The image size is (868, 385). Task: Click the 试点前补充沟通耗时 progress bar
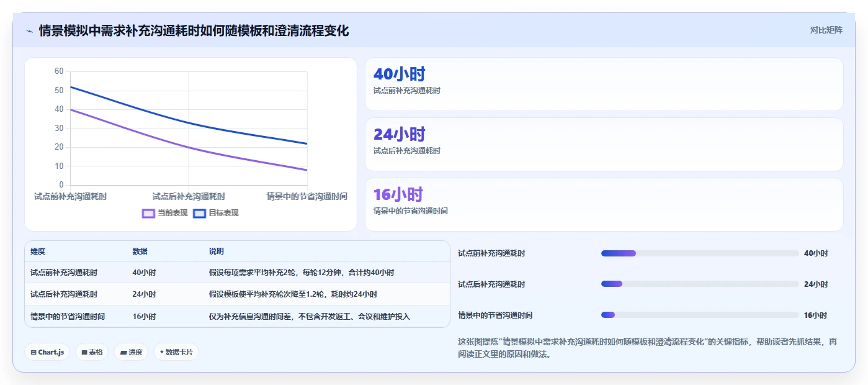pos(700,253)
